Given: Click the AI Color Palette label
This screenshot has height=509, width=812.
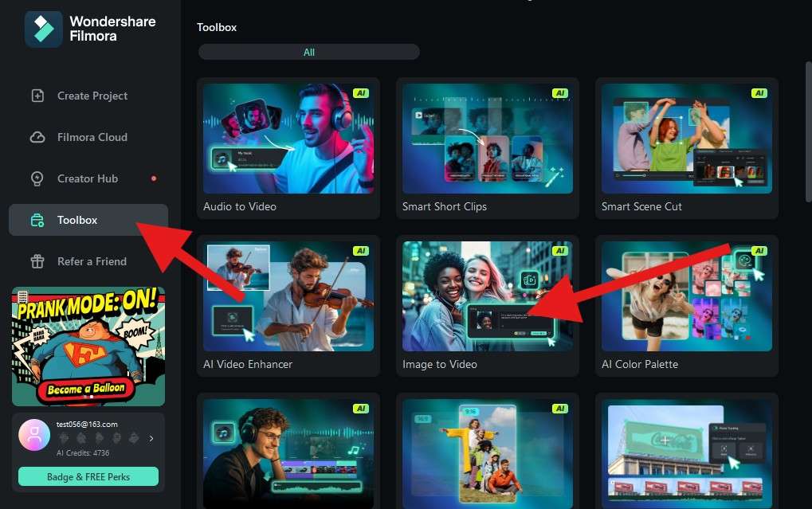Looking at the screenshot, I should 640,365.
